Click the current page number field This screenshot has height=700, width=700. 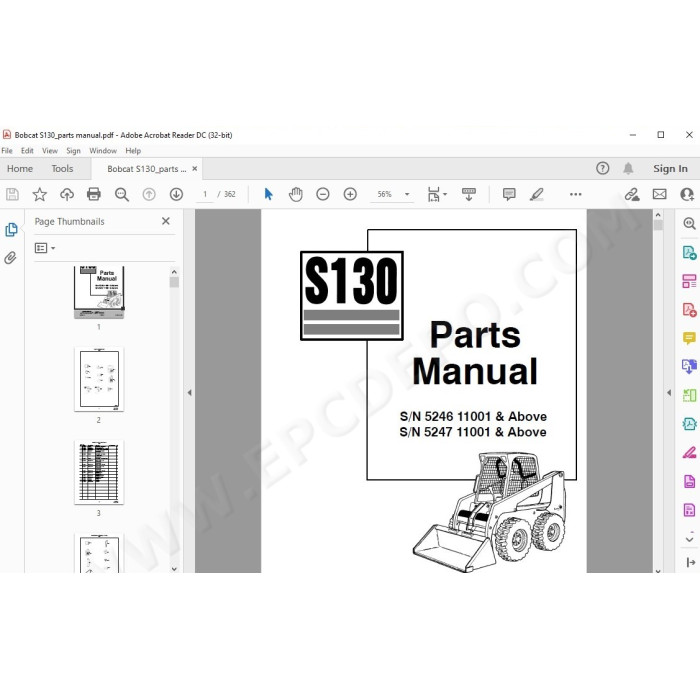tap(205, 194)
